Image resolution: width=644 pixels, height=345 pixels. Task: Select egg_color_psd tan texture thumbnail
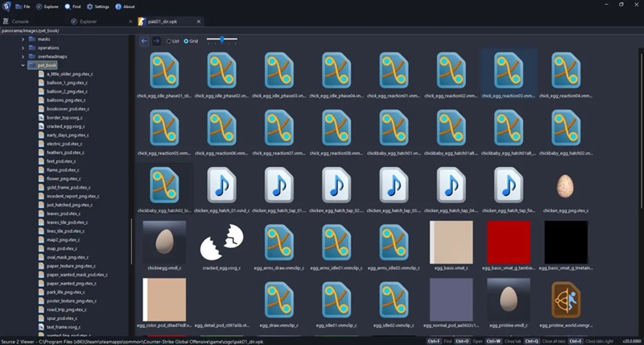tap(164, 300)
